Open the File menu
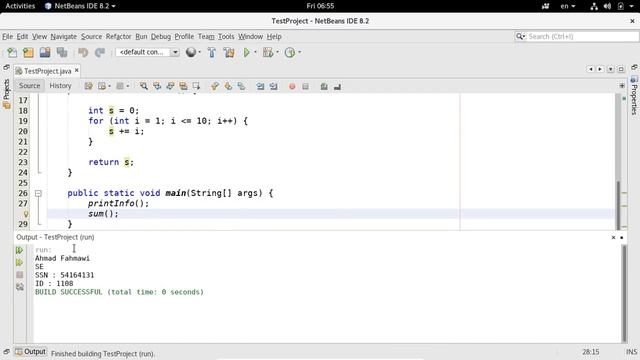Image resolution: width=640 pixels, height=360 pixels. [x=7, y=36]
